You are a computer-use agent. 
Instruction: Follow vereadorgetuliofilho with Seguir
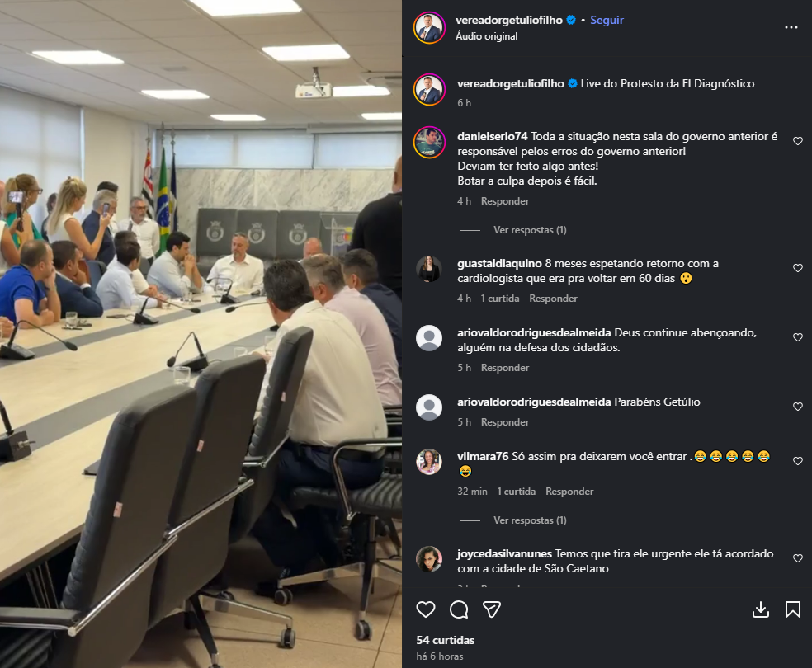pyautogui.click(x=607, y=20)
